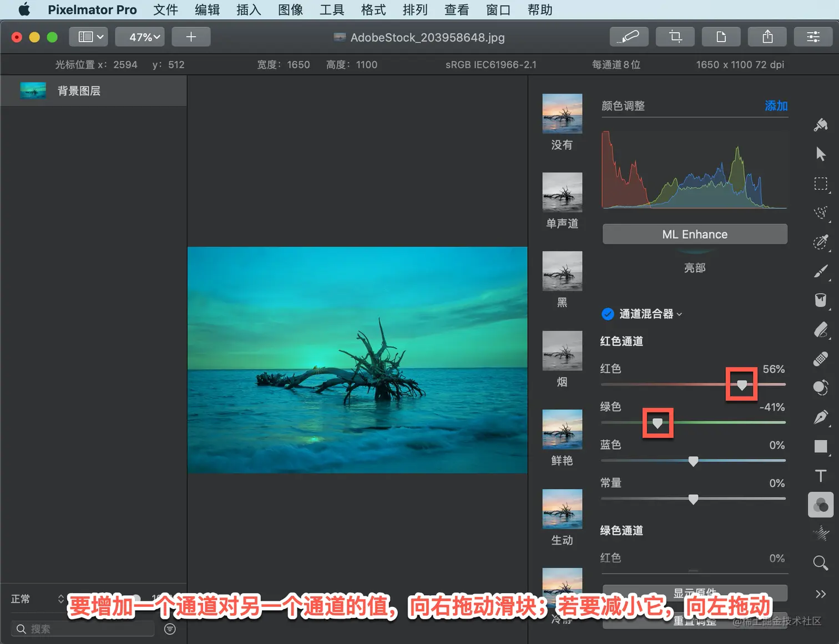Viewport: 839px width, 644px height.
Task: Click the 红色 slider handle at 56%
Action: (x=742, y=385)
